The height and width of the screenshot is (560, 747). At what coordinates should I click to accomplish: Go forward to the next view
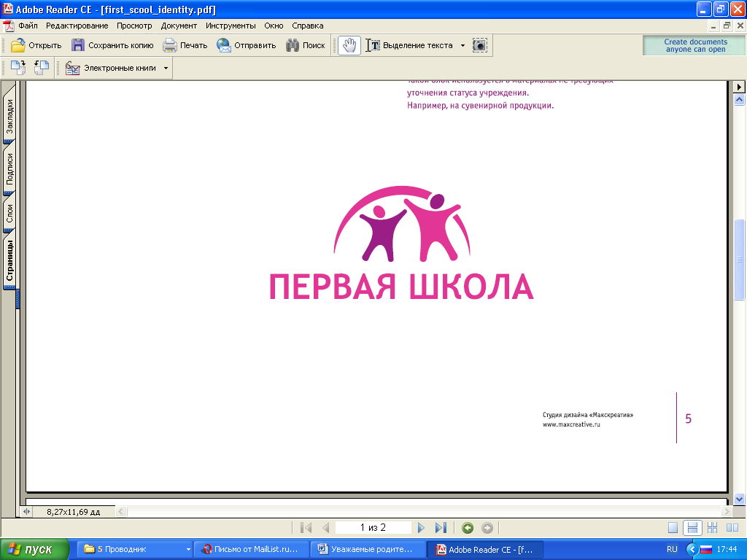tap(487, 528)
